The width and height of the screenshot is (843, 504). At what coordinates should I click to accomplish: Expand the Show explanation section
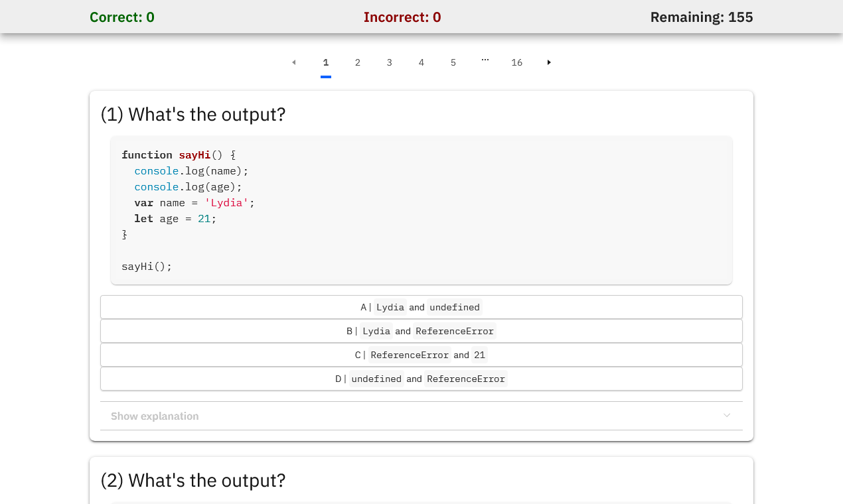pyautogui.click(x=155, y=415)
